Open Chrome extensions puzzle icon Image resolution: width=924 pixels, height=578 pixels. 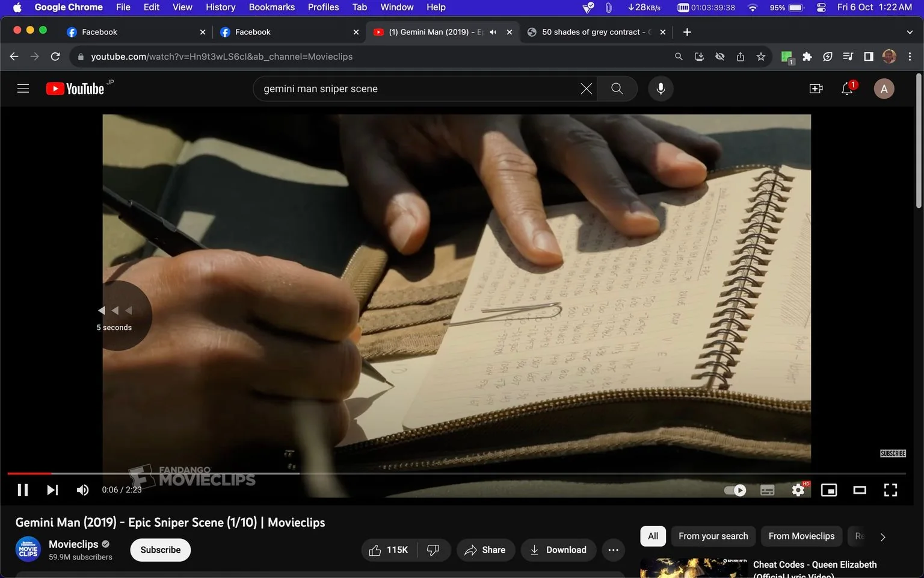pos(807,57)
